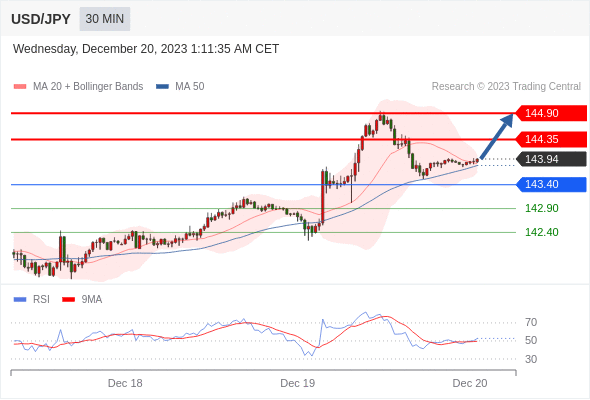Click the 144.35 red resistance price tag
Image resolution: width=590 pixels, height=400 pixels.
coord(551,139)
